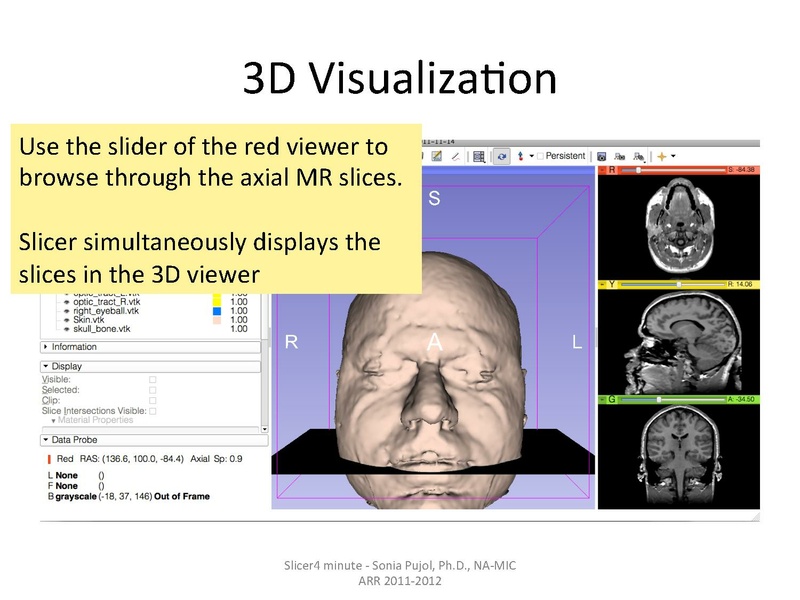Click the green viewer A: -34.50 offset field

[x=742, y=399]
